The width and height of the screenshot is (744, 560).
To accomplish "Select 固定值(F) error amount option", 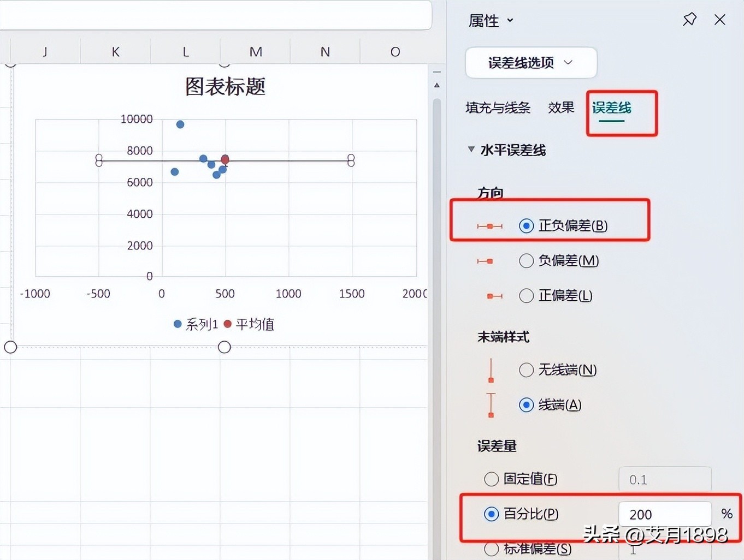I will point(491,479).
